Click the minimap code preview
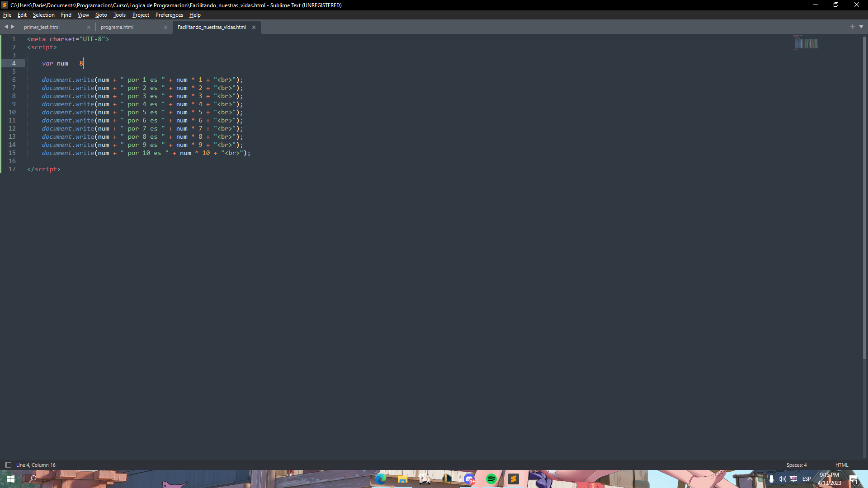Viewport: 868px width, 488px height. [x=806, y=42]
